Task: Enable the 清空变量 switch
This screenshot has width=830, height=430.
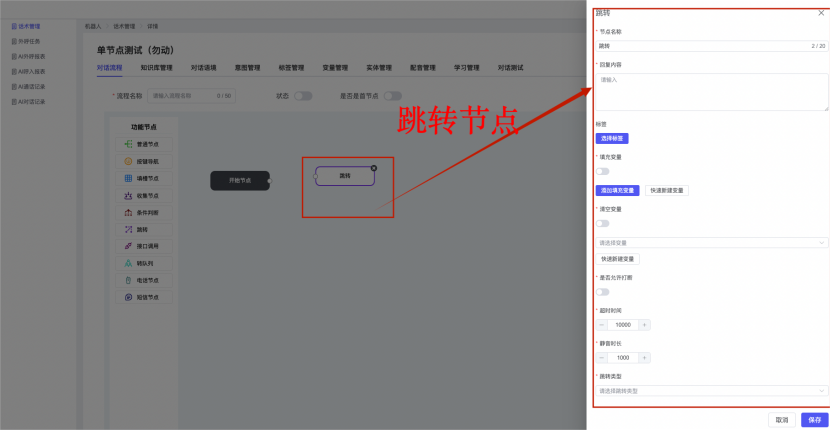Action: pyautogui.click(x=603, y=224)
